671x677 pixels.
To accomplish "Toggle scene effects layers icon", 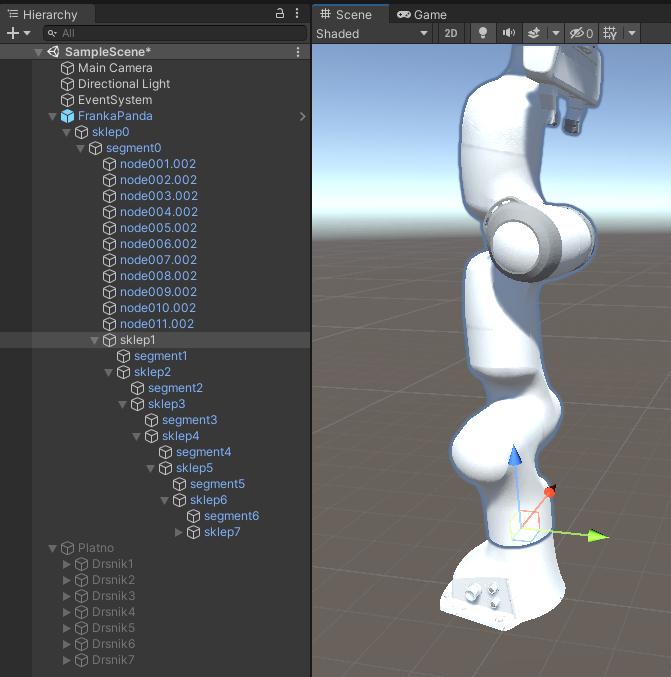I will click(x=534, y=33).
